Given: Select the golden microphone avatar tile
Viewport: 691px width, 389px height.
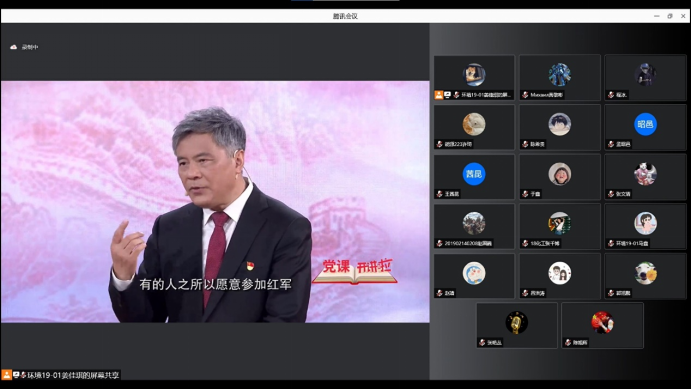Looking at the screenshot, I should click(x=517, y=326).
